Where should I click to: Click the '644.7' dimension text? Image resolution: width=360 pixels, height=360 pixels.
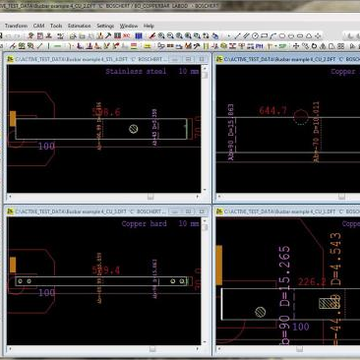tap(272, 111)
